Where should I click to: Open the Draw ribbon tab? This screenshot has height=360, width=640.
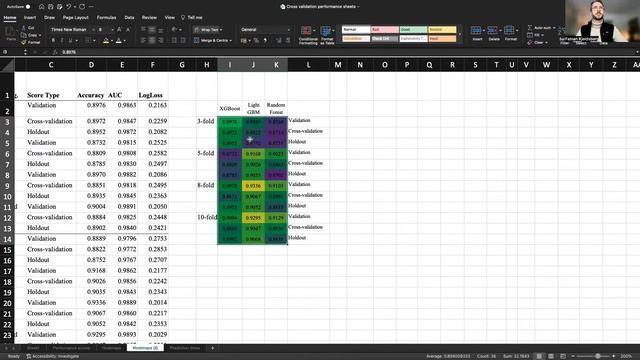[49, 18]
